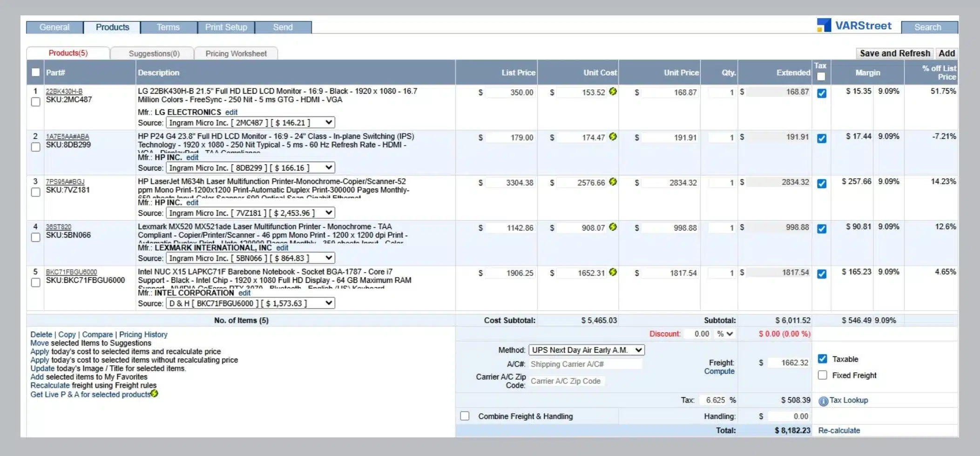Disable the Taxable freight checkbox

(823, 359)
